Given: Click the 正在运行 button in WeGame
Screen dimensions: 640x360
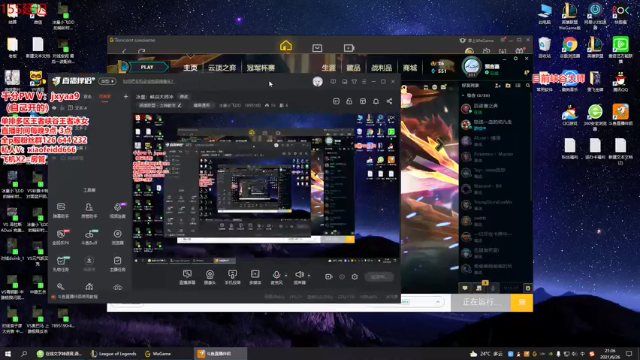Looking at the screenshot, I should (x=481, y=302).
